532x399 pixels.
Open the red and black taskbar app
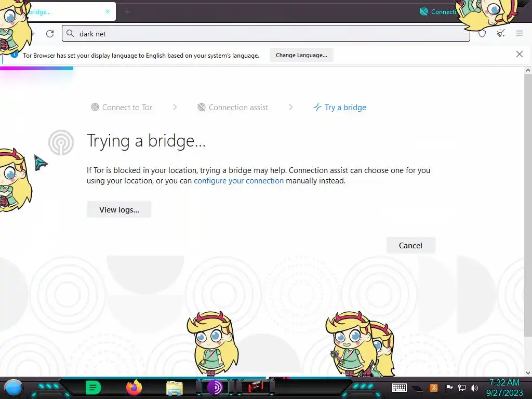tap(256, 388)
